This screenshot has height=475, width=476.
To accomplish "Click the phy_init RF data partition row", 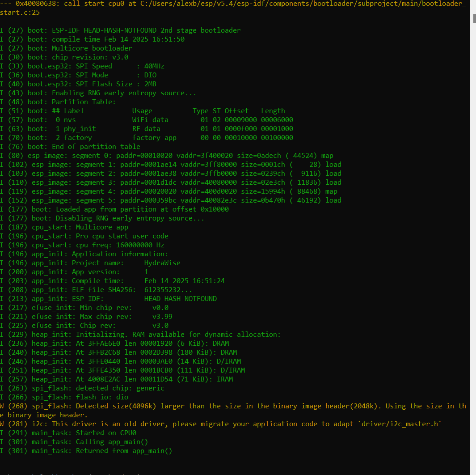I will pyautogui.click(x=147, y=129).
